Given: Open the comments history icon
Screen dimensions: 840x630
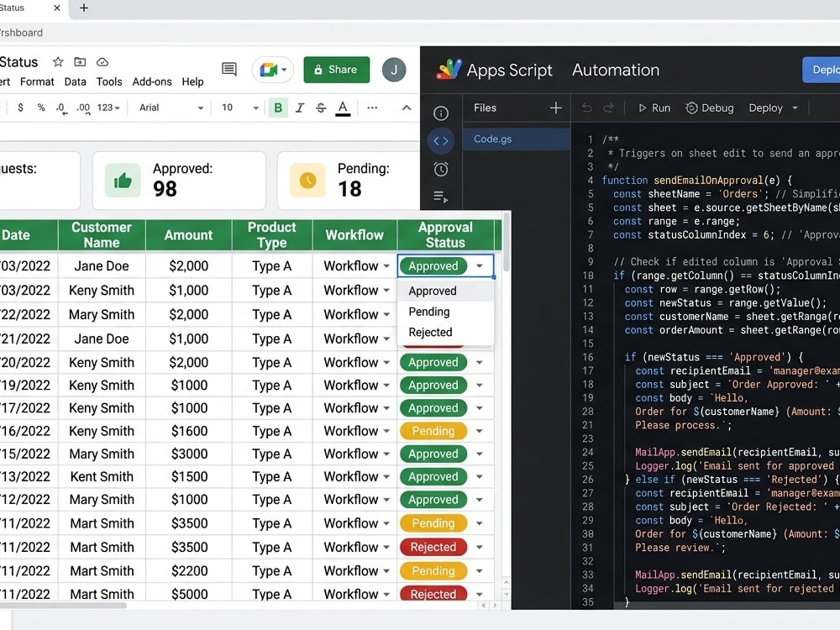Looking at the screenshot, I should [x=229, y=69].
